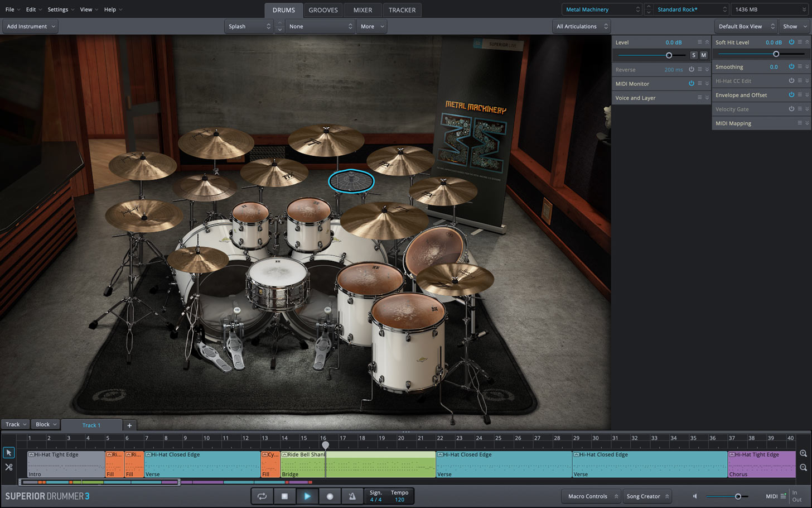Enable the Reverse power toggle

(x=691, y=69)
